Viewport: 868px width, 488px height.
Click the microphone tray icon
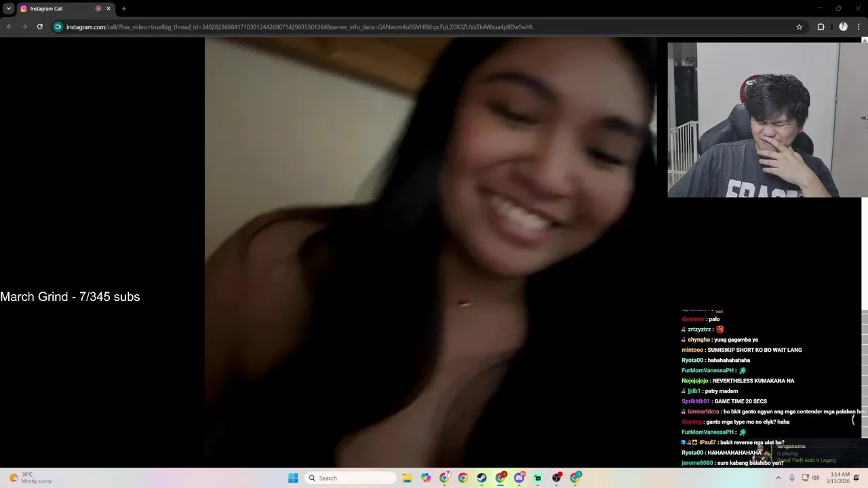pyautogui.click(x=791, y=478)
